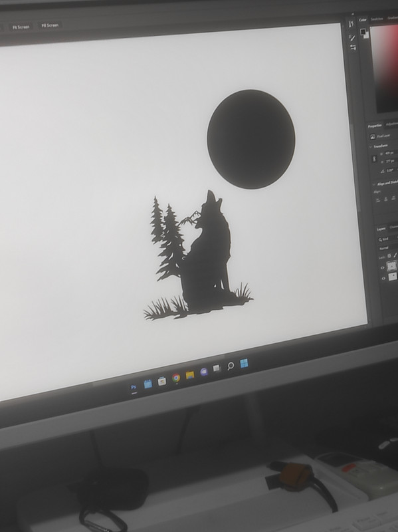
Task: Click the background color swatch
Action: (366, 35)
